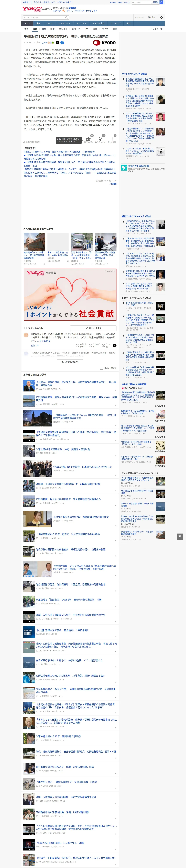This screenshot has width=186, height=868.
Task: Open the みんなの意見 tab
Action: click(98, 24)
